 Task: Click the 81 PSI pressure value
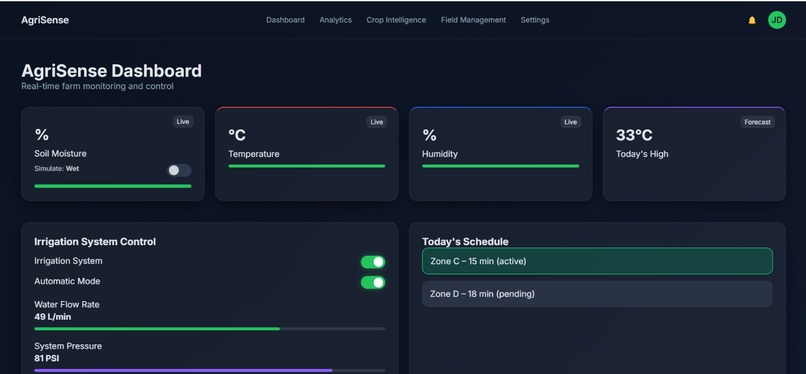point(47,358)
